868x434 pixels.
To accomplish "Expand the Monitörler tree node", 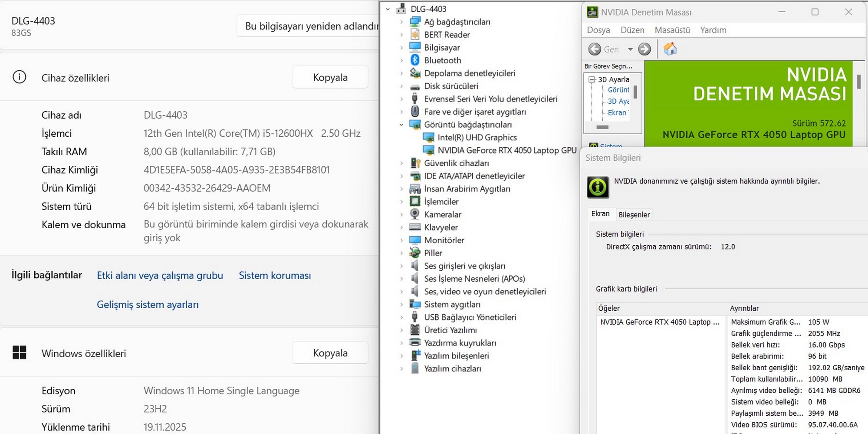I will pyautogui.click(x=401, y=240).
